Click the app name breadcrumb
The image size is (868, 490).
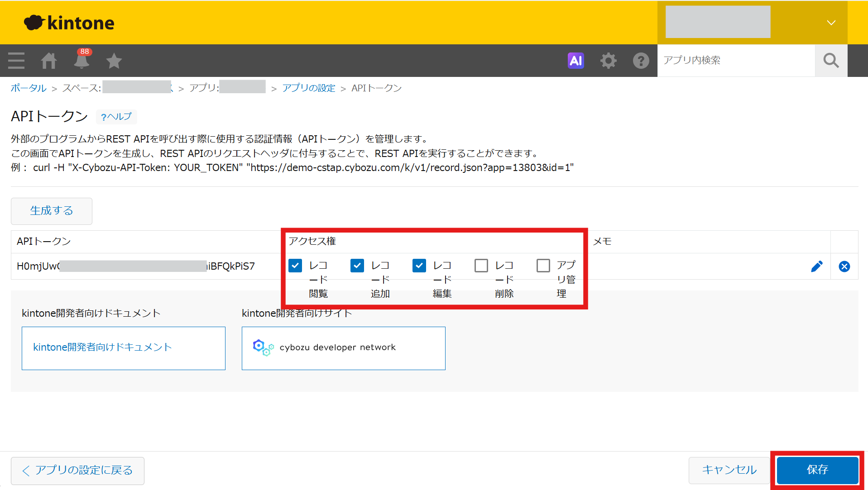click(x=227, y=88)
